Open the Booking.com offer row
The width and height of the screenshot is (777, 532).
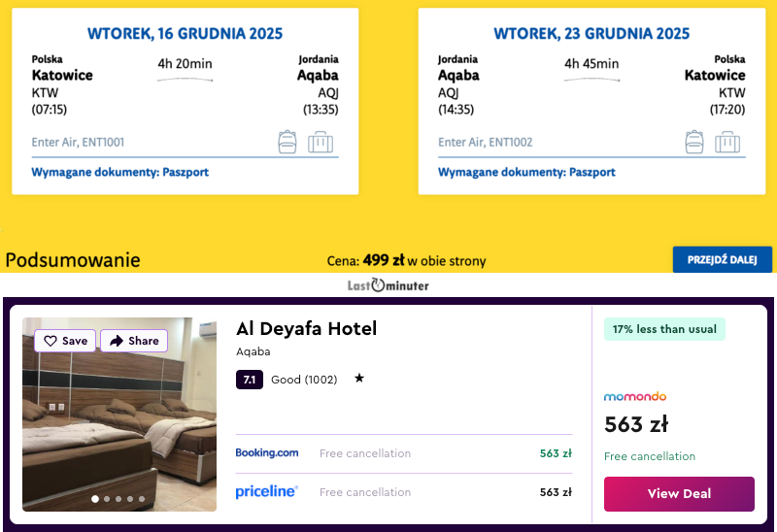(403, 453)
